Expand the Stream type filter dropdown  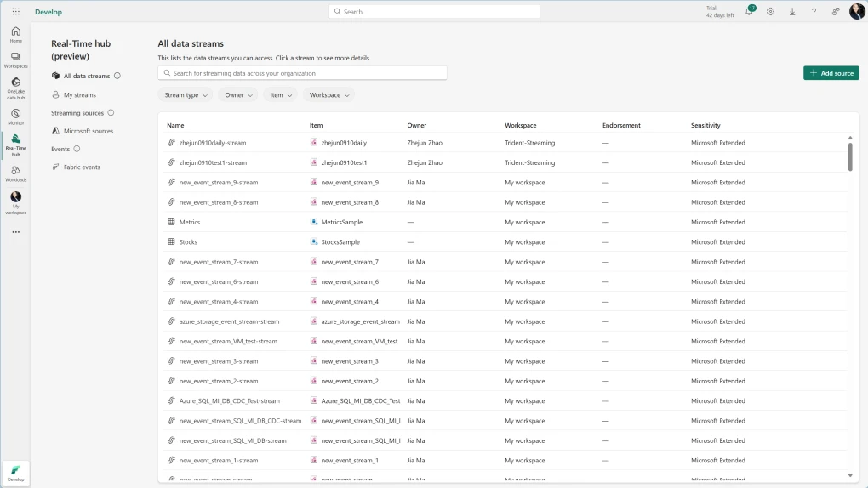[x=186, y=95]
